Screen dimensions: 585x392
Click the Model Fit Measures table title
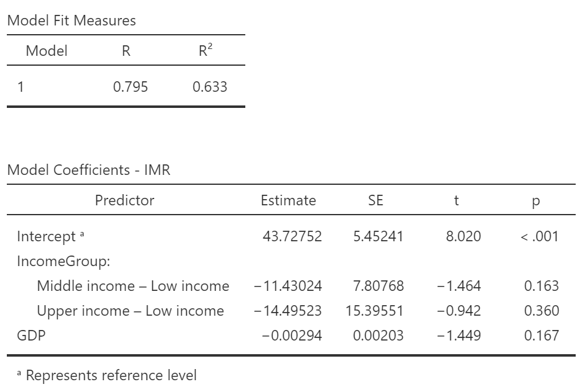pos(71,20)
